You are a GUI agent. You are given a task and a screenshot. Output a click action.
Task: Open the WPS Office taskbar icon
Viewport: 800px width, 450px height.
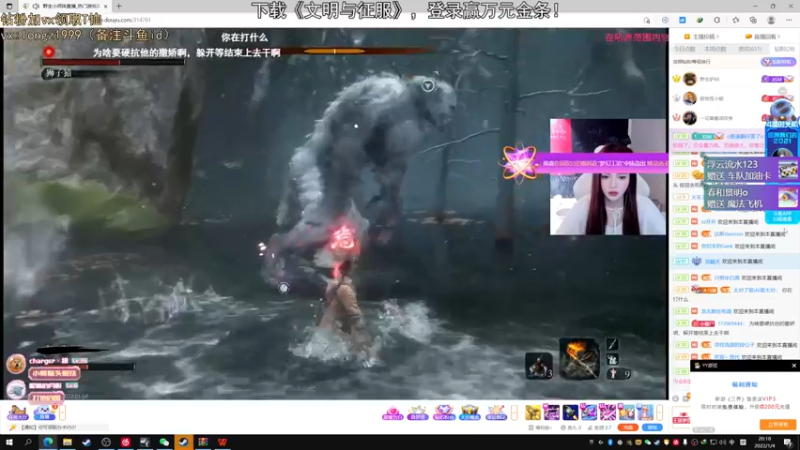(x=222, y=442)
